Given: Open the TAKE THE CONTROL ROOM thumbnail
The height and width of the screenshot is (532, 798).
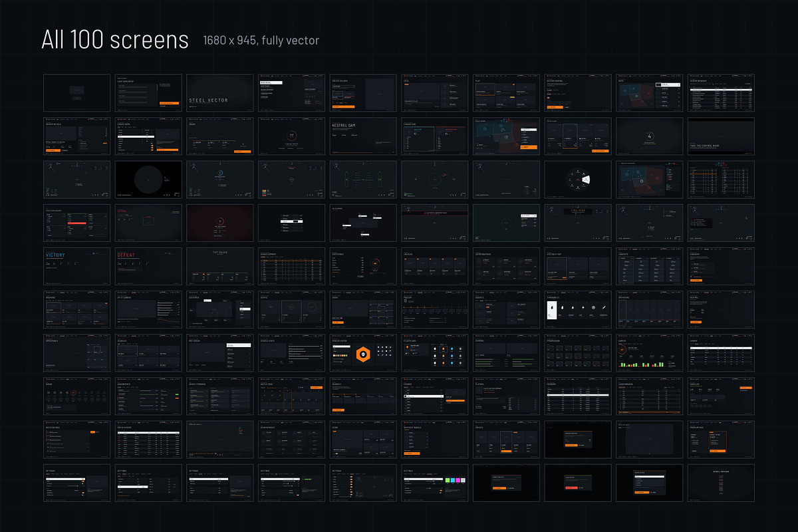Looking at the screenshot, I should coord(722,136).
